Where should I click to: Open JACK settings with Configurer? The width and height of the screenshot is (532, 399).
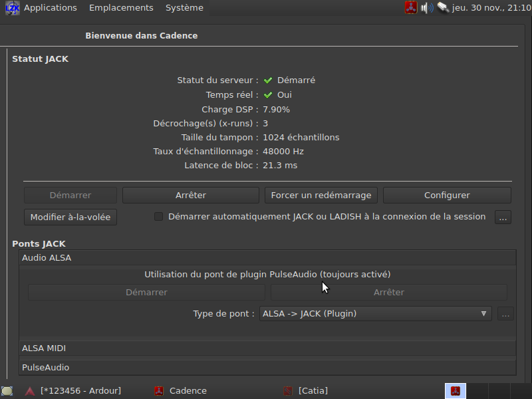pyautogui.click(x=447, y=196)
